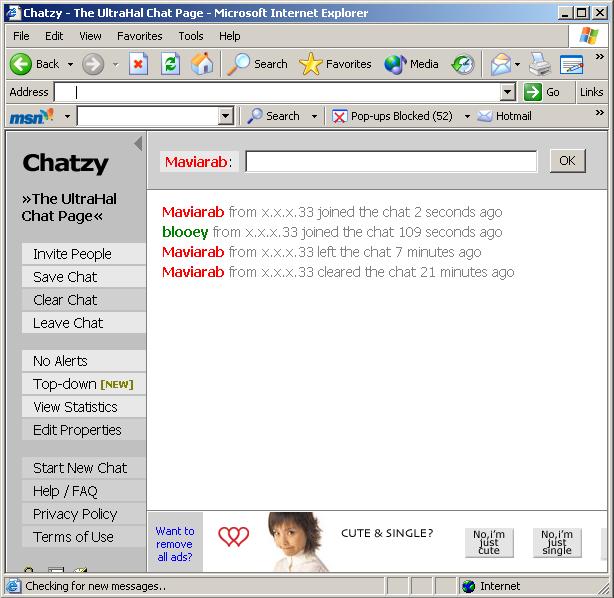The width and height of the screenshot is (614, 598).
Task: Click the blooey username in chat log
Action: click(x=185, y=232)
